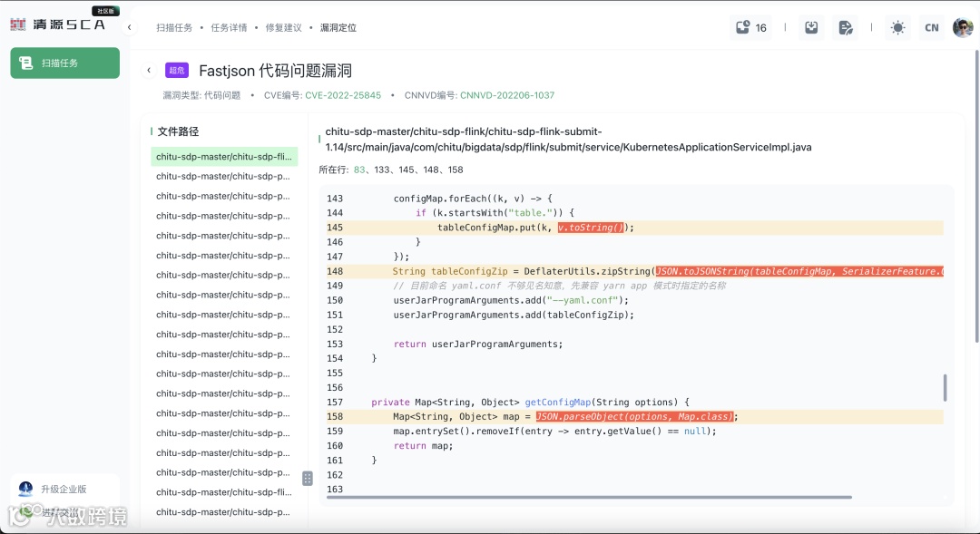Click the KubernetesApplicationServiceImpl.java file path heading
The width and height of the screenshot is (980, 534).
point(568,140)
